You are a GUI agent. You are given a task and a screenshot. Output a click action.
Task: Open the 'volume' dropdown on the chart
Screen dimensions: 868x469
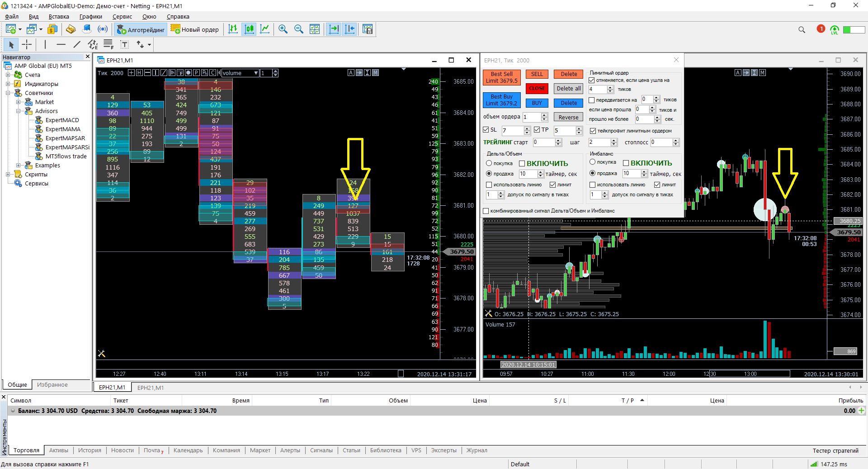(x=256, y=73)
